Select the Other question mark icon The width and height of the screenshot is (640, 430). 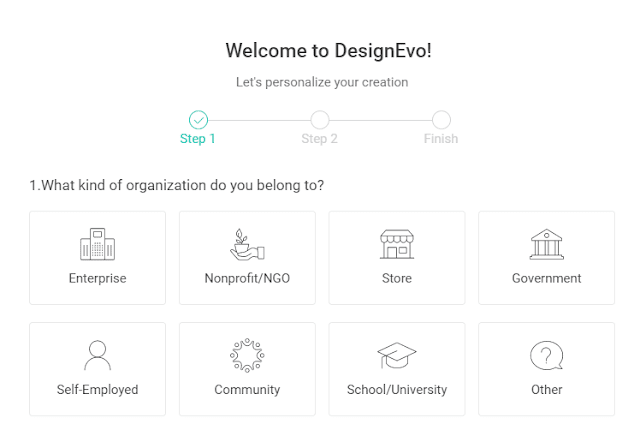coord(546,356)
